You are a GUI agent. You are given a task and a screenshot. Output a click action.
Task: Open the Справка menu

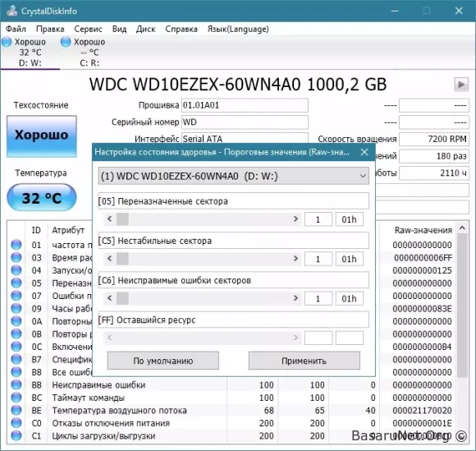(x=181, y=29)
